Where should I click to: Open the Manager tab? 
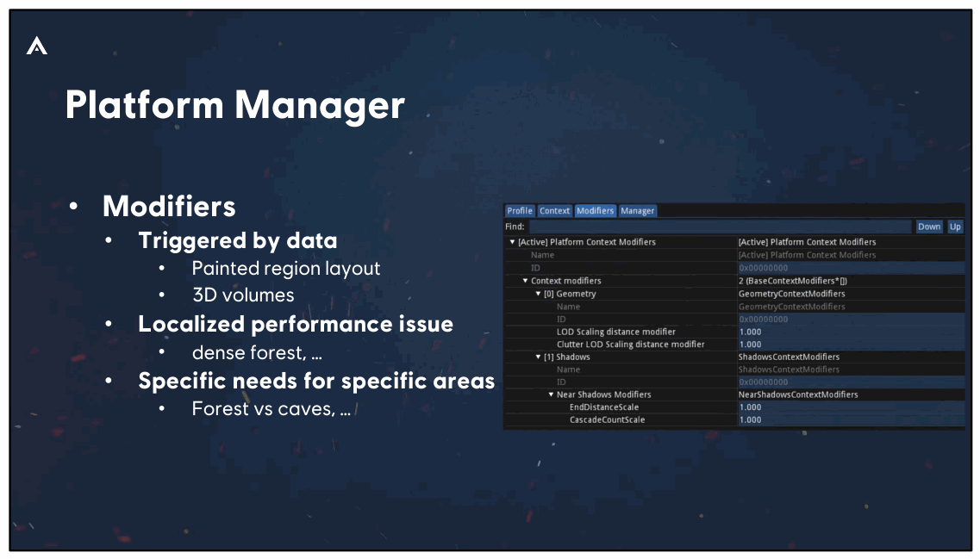point(638,211)
